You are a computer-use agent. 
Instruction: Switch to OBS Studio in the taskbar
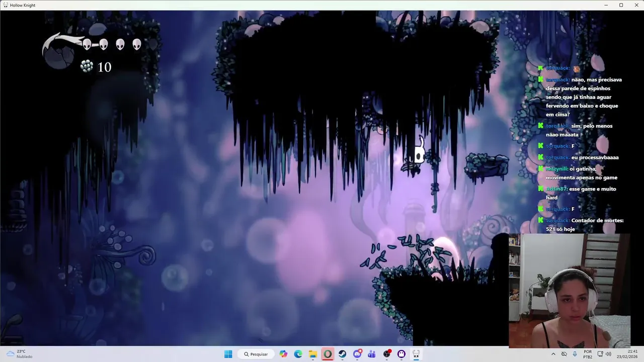click(387, 354)
